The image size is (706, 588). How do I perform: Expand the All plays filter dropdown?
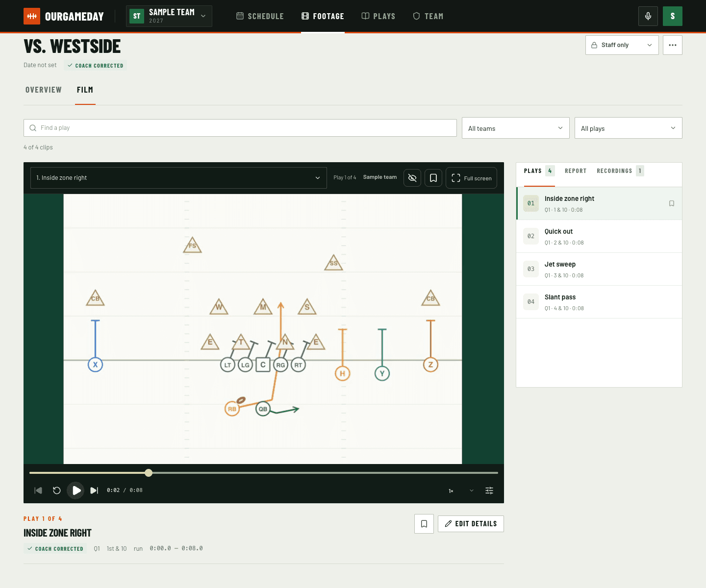(x=629, y=128)
